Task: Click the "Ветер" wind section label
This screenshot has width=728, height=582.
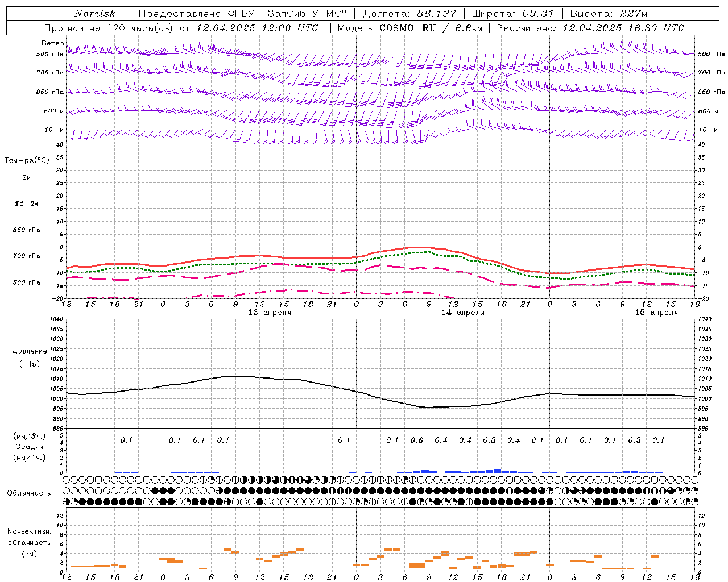Action: [x=53, y=43]
